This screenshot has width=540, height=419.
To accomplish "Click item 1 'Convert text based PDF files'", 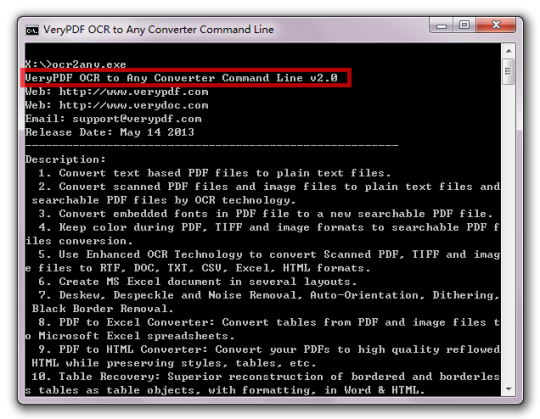I will tap(214, 173).
